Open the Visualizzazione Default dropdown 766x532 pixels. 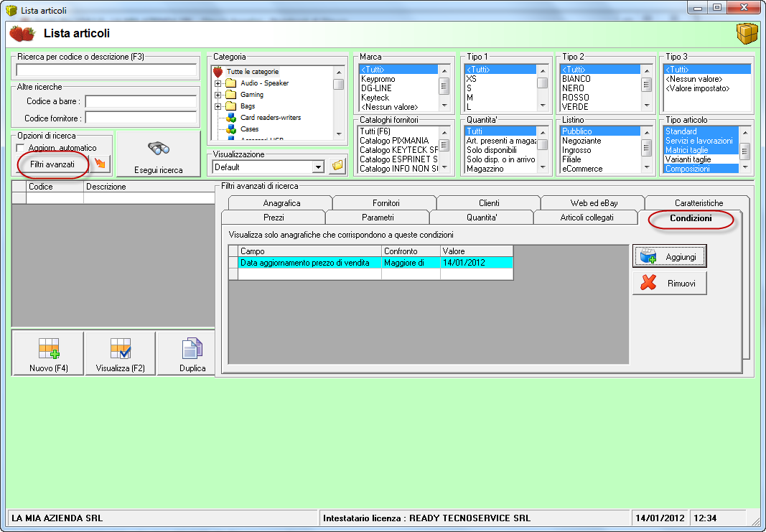(x=318, y=167)
